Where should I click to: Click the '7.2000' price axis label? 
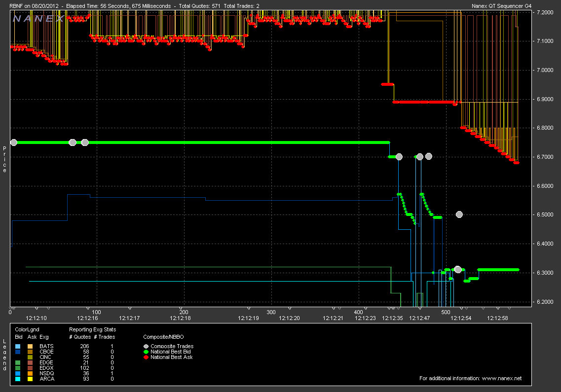point(545,12)
